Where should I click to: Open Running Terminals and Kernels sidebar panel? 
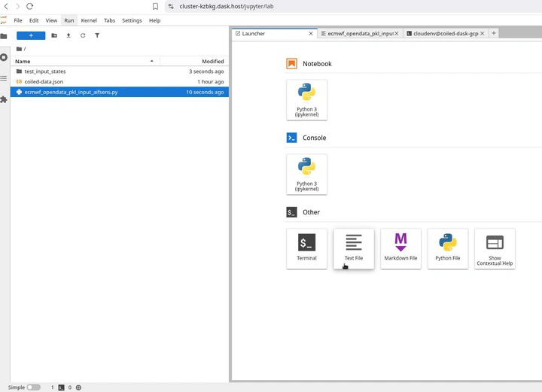tap(4, 57)
